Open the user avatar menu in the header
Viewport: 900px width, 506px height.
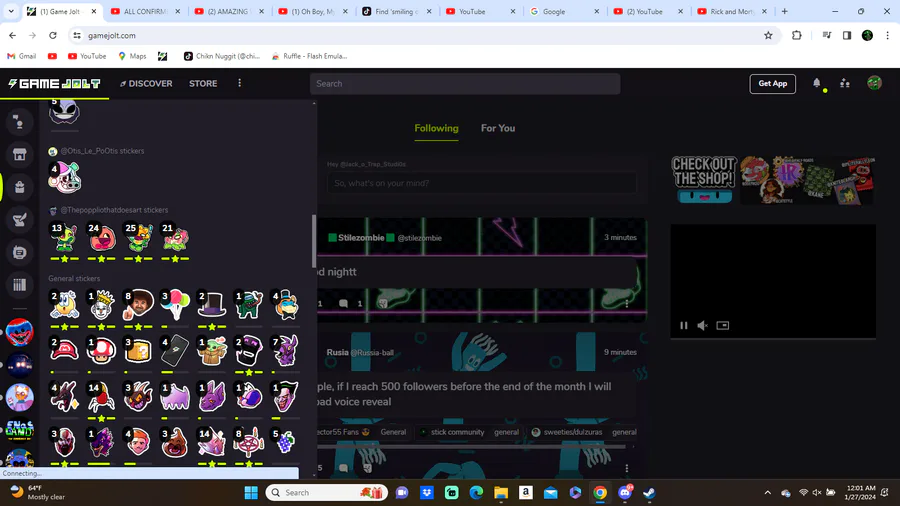pyautogui.click(x=874, y=83)
